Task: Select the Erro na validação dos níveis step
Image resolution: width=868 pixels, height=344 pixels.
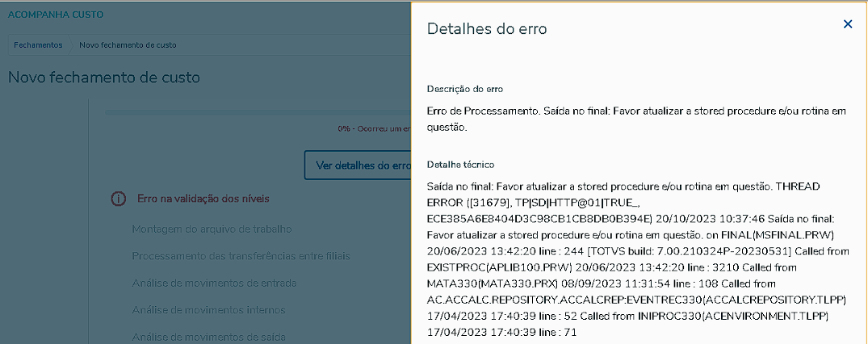Action: pyautogui.click(x=203, y=199)
